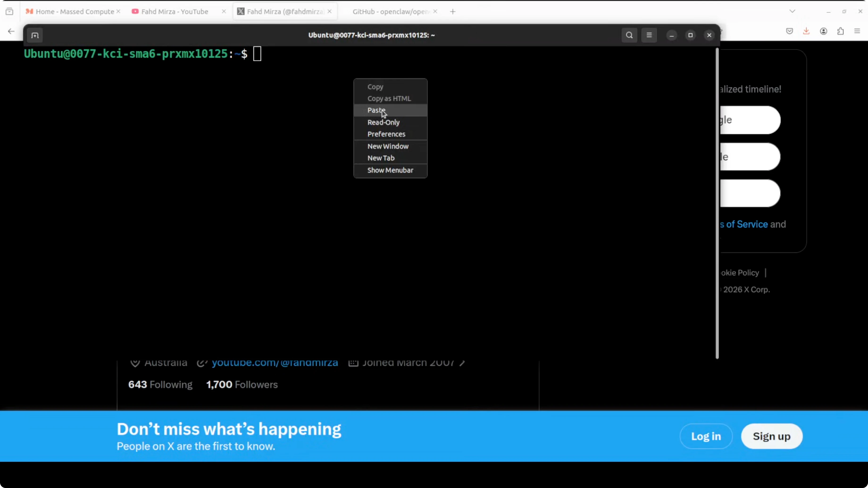Viewport: 868px width, 488px height.
Task: Open the Firefox View recent browsing button
Action: click(x=9, y=12)
